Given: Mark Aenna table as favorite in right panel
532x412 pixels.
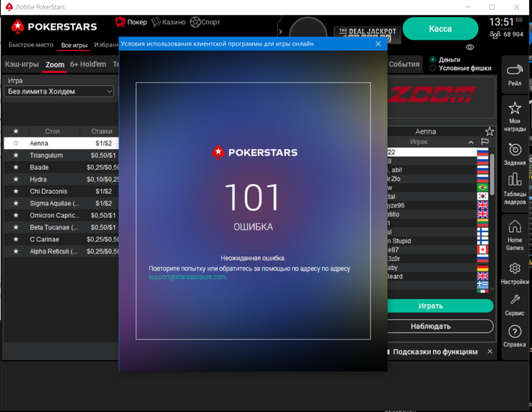Looking at the screenshot, I should pos(489,132).
